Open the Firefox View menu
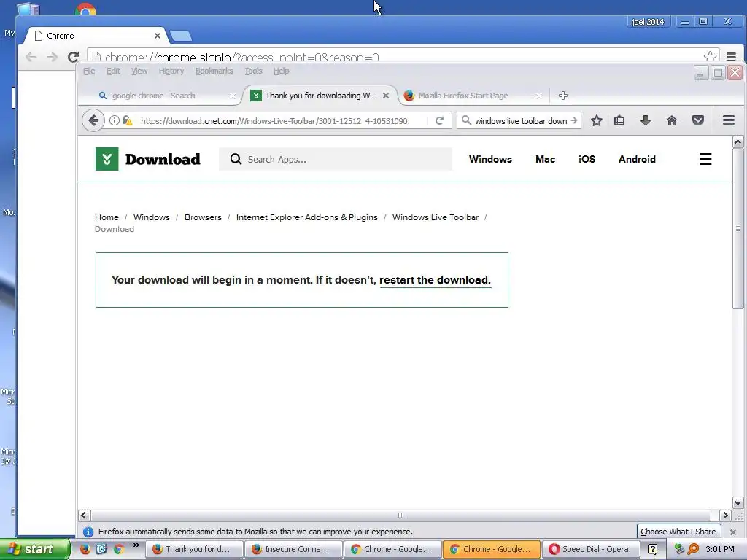Screen dimensions: 747x560 [x=139, y=71]
